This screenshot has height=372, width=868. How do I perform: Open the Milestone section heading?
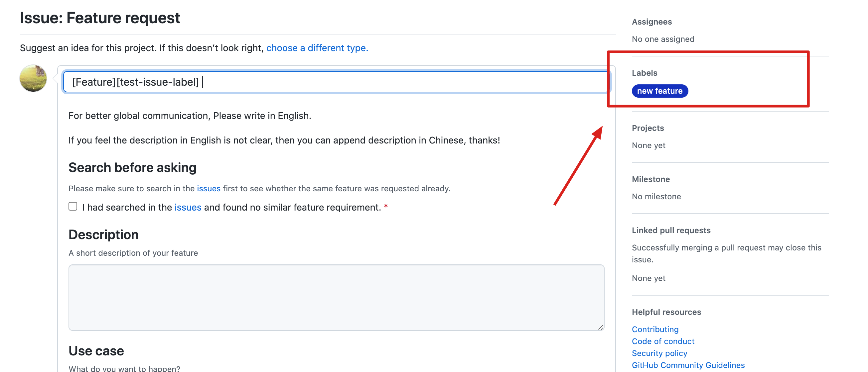[650, 179]
